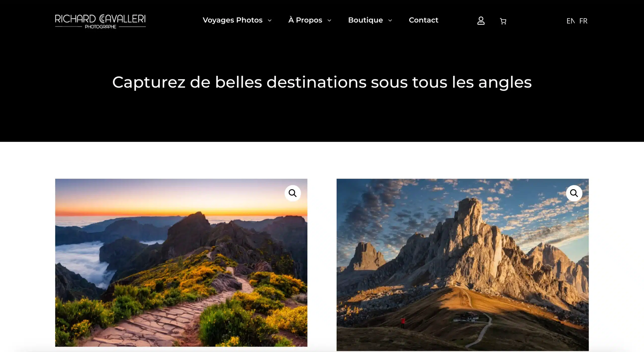Click the crescent moon C in logo
The width and height of the screenshot is (644, 352).
pos(102,19)
